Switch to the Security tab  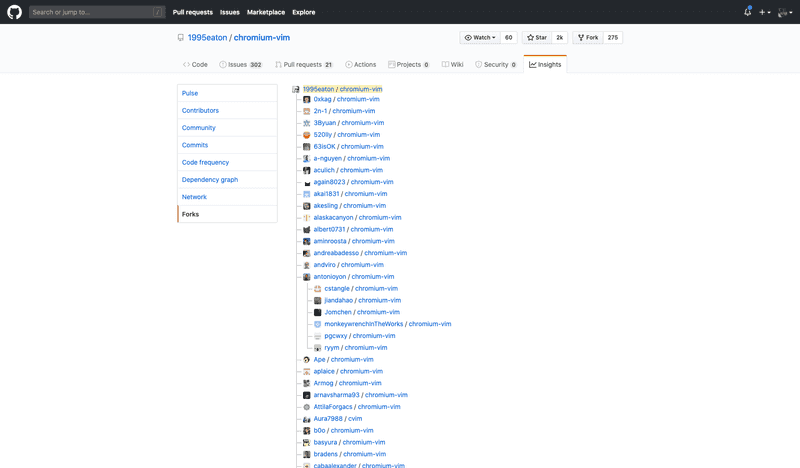(x=496, y=65)
